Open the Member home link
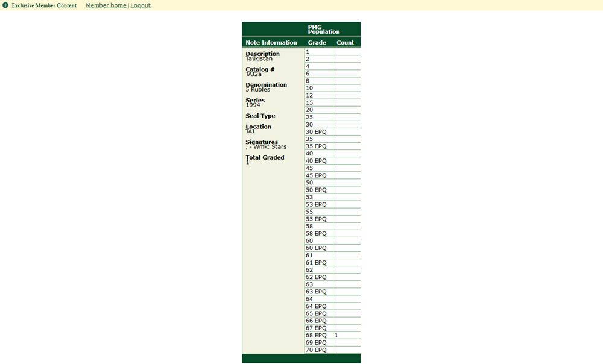Image resolution: width=603 pixels, height=364 pixels. point(106,5)
